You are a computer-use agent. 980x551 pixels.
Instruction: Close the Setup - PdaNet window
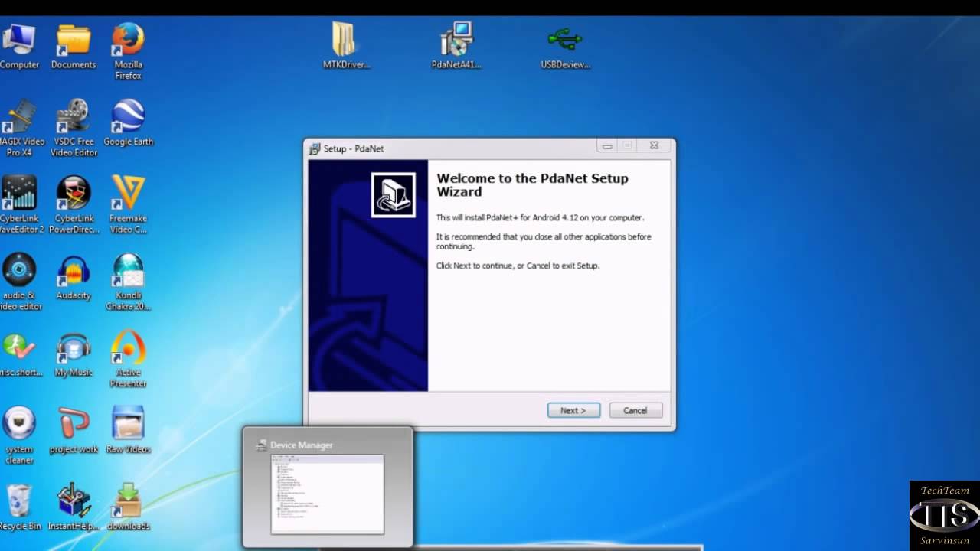tap(654, 145)
